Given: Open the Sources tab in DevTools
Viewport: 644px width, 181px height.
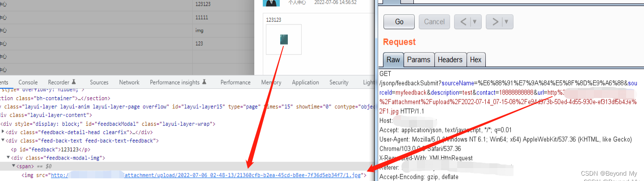Looking at the screenshot, I should (99, 82).
